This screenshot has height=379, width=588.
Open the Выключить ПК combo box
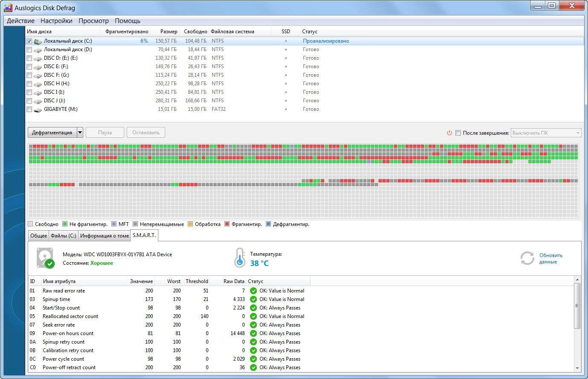coord(546,133)
